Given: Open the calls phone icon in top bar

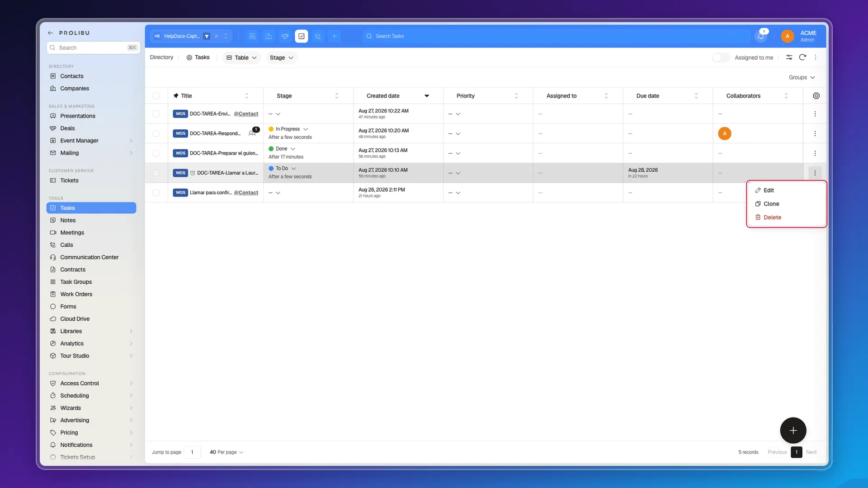Looking at the screenshot, I should click(x=318, y=36).
